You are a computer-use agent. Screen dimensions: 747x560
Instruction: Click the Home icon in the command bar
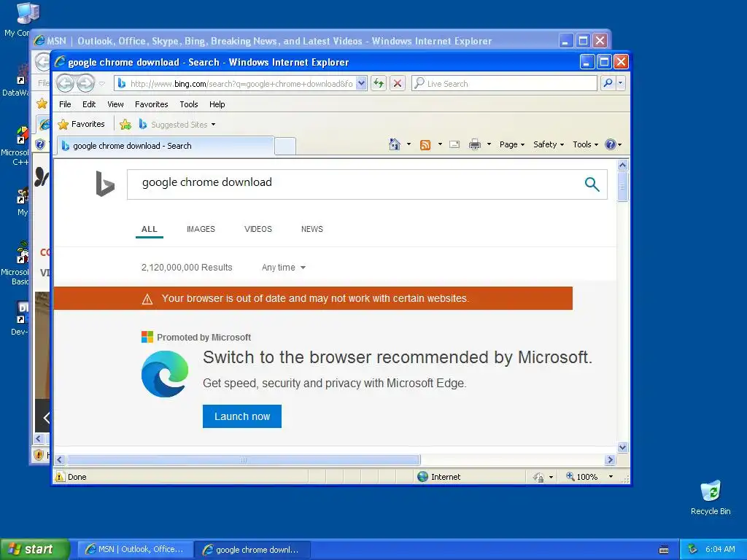(x=395, y=144)
